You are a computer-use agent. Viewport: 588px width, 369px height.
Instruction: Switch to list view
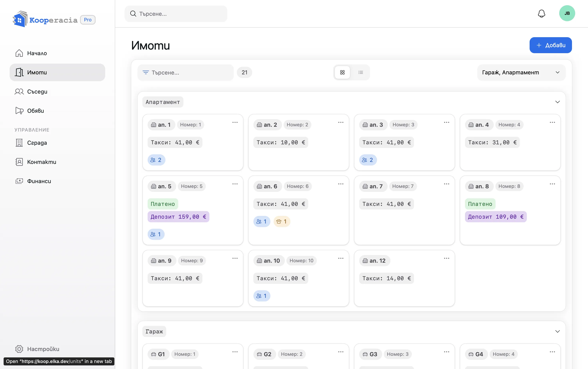(x=360, y=73)
